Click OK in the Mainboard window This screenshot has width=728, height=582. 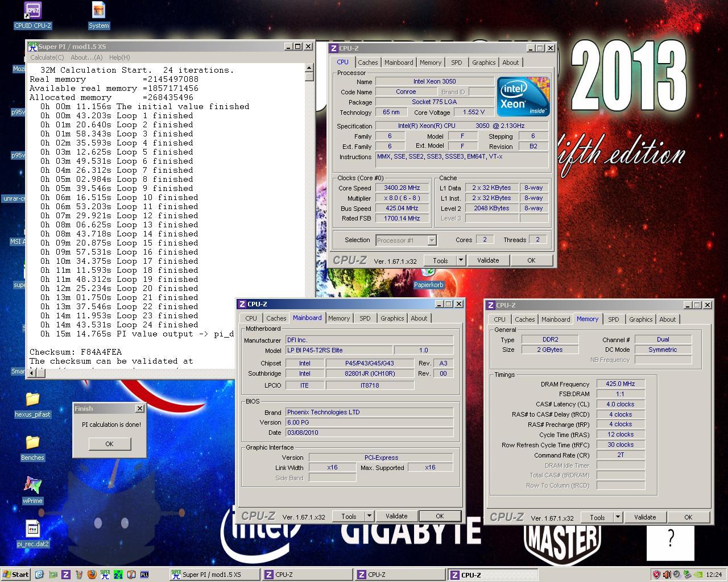coord(440,516)
